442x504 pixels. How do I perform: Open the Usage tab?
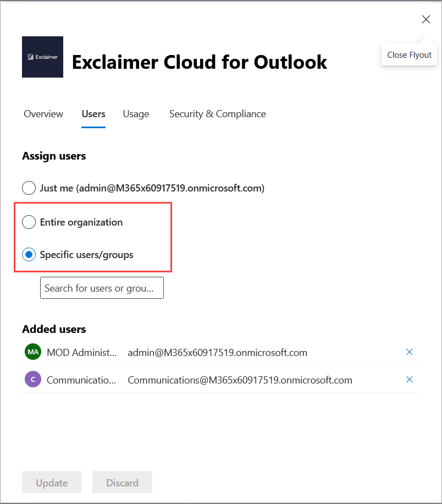[136, 114]
